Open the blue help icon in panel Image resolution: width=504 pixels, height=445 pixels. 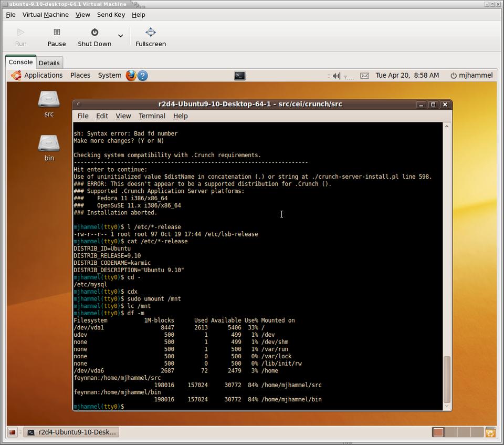[142, 75]
